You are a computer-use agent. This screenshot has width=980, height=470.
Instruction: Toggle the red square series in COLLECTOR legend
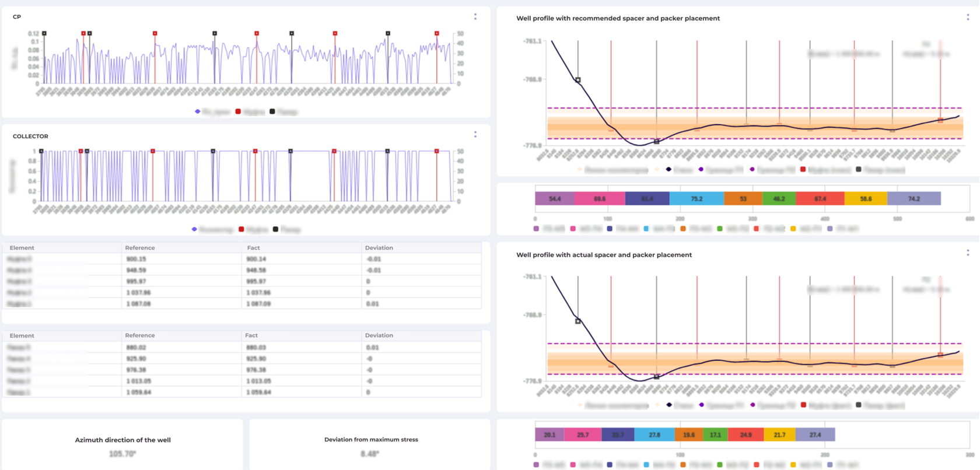tap(254, 229)
